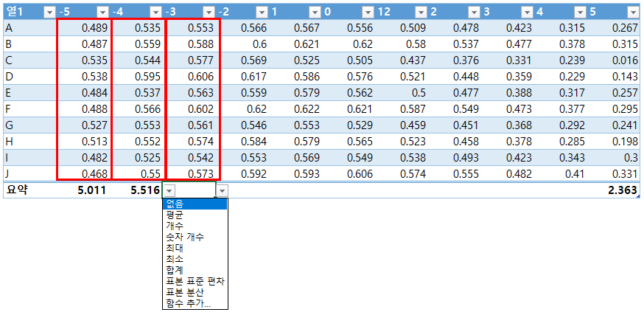The image size is (644, 315).
Task: Select row label D
Action: 9,77
